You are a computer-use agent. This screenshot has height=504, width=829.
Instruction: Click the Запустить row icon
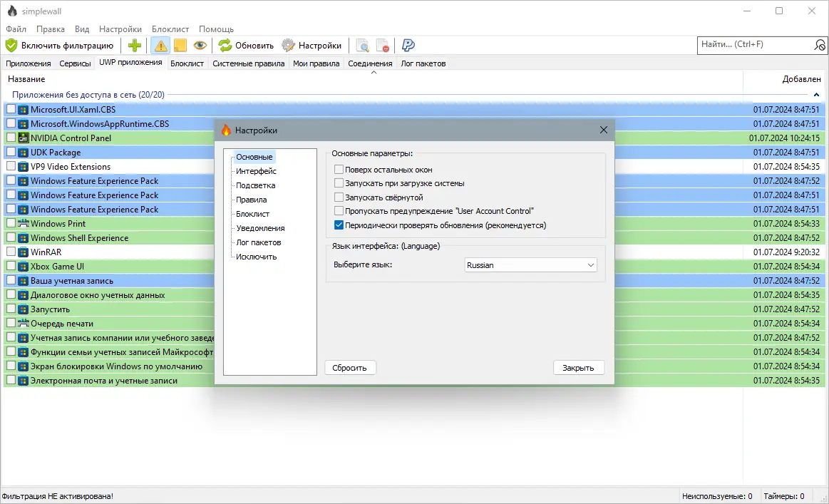23,309
